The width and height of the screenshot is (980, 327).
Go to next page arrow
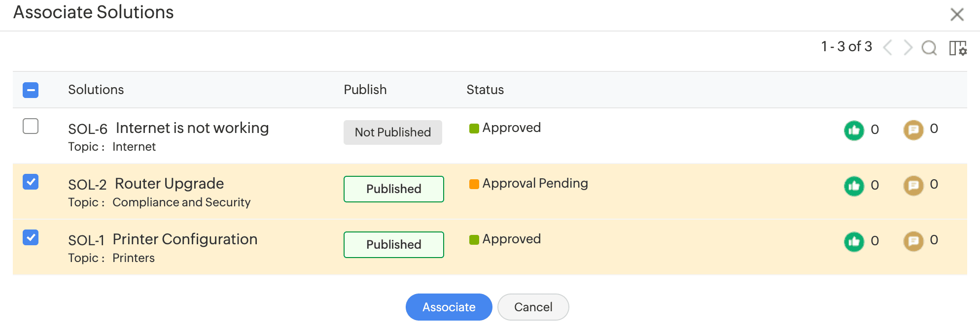(908, 48)
